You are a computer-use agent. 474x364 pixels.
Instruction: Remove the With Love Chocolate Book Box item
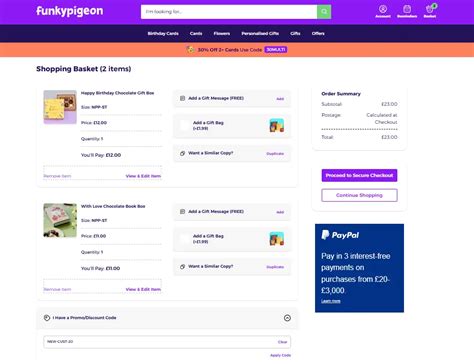(x=57, y=289)
